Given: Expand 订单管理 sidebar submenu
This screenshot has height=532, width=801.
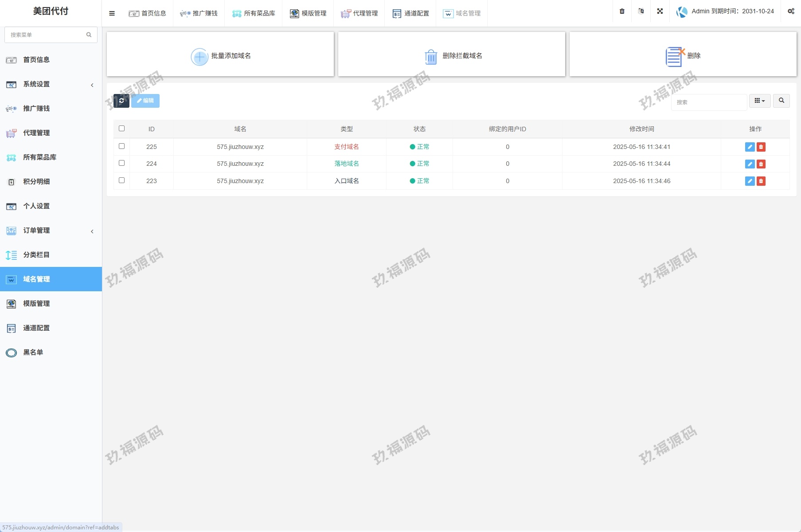Looking at the screenshot, I should pos(51,231).
